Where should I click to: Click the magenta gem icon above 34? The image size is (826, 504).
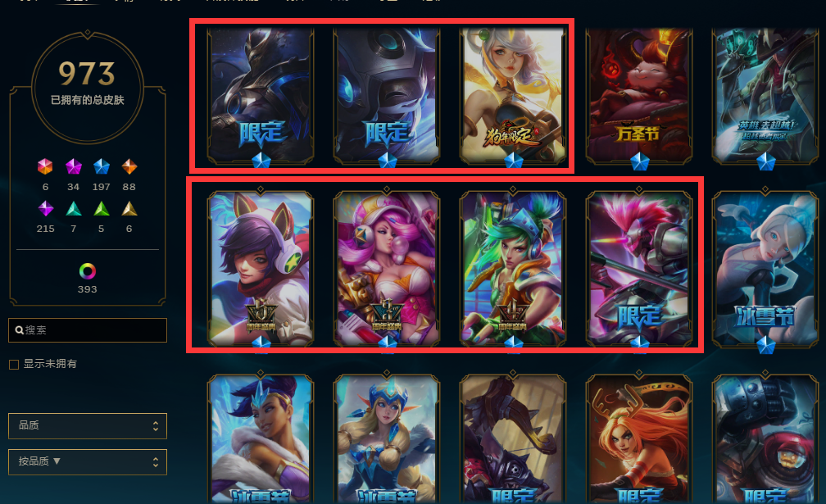coord(73,167)
